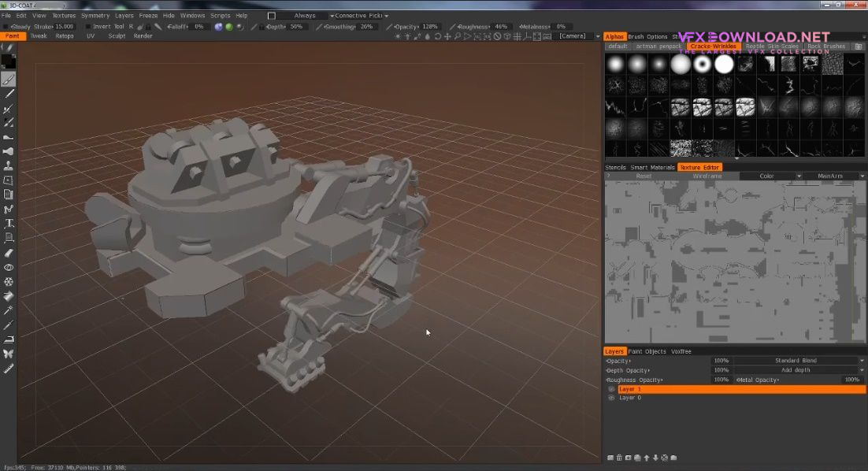Open the Standard Blend mode dropdown
Viewport: 868px width, 471px height.
click(x=797, y=361)
